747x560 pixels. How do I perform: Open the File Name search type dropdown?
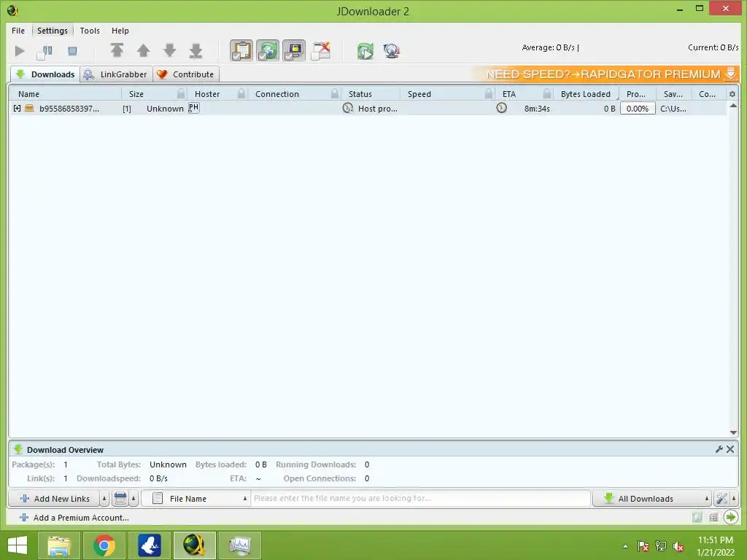coord(196,499)
